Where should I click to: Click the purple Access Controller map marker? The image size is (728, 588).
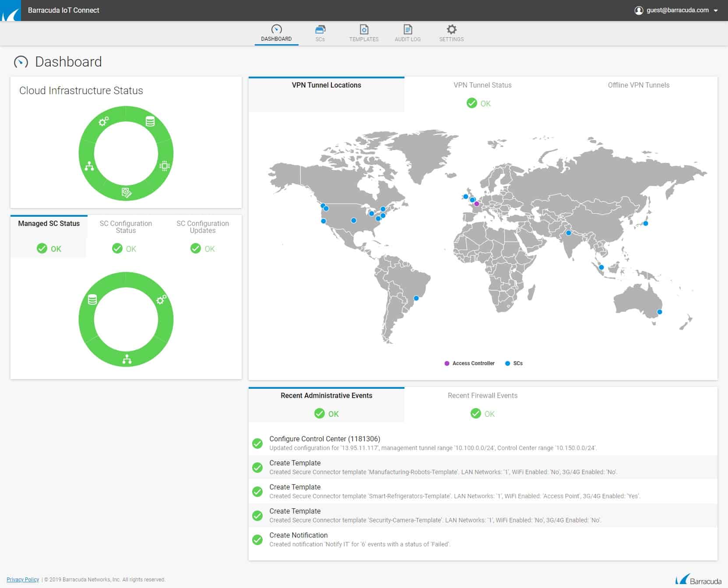pos(477,204)
